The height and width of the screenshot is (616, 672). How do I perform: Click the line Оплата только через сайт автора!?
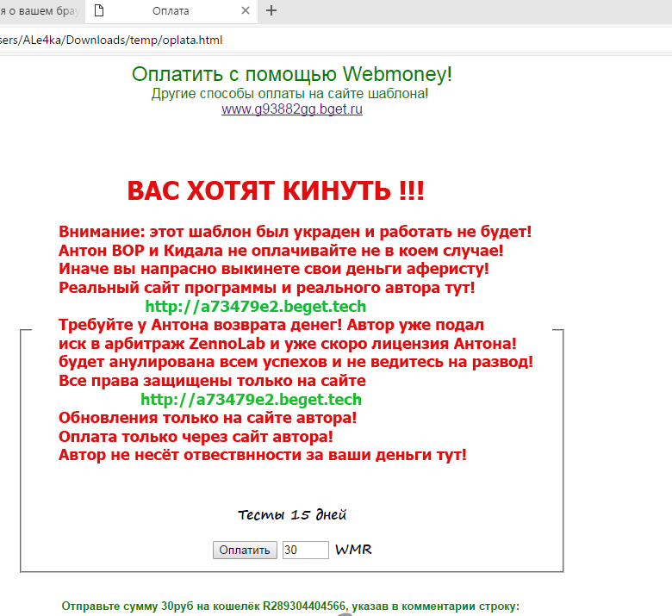[x=196, y=437]
